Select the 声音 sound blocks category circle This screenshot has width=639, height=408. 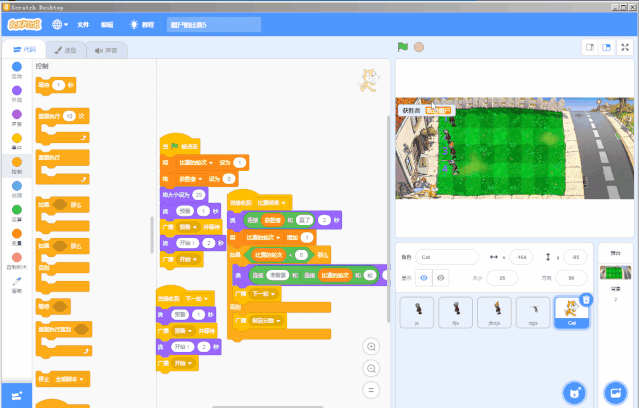[17, 115]
